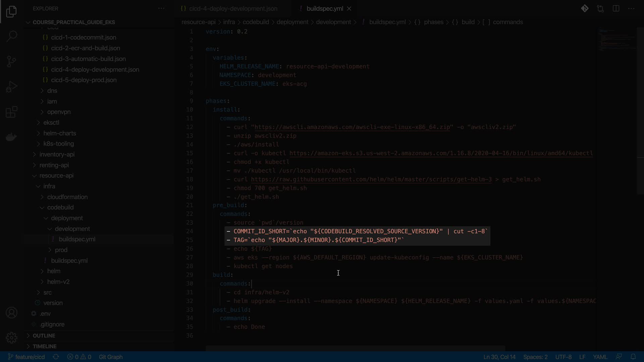Collapse the resource-api folder
Image resolution: width=644 pixels, height=362 pixels.
[x=56, y=175]
